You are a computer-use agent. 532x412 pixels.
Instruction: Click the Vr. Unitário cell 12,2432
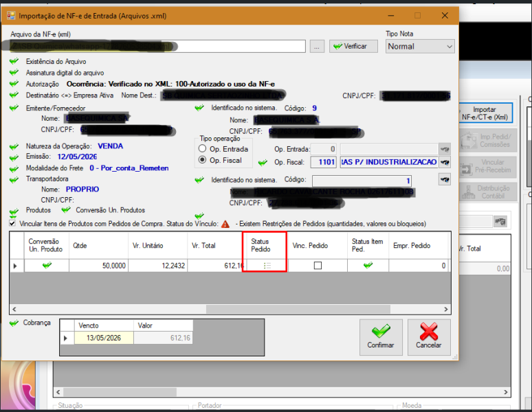[158, 266]
